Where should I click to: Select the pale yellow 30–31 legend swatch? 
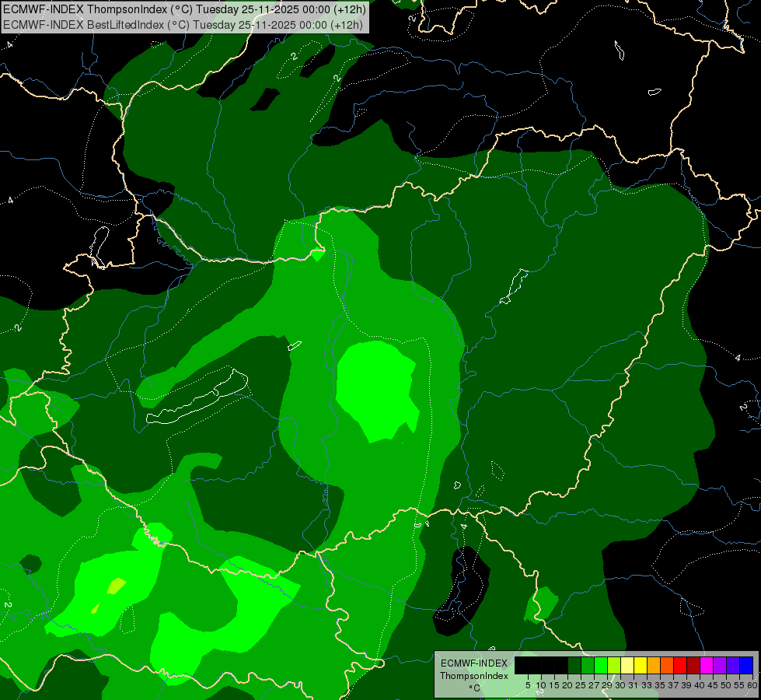[x=627, y=665]
